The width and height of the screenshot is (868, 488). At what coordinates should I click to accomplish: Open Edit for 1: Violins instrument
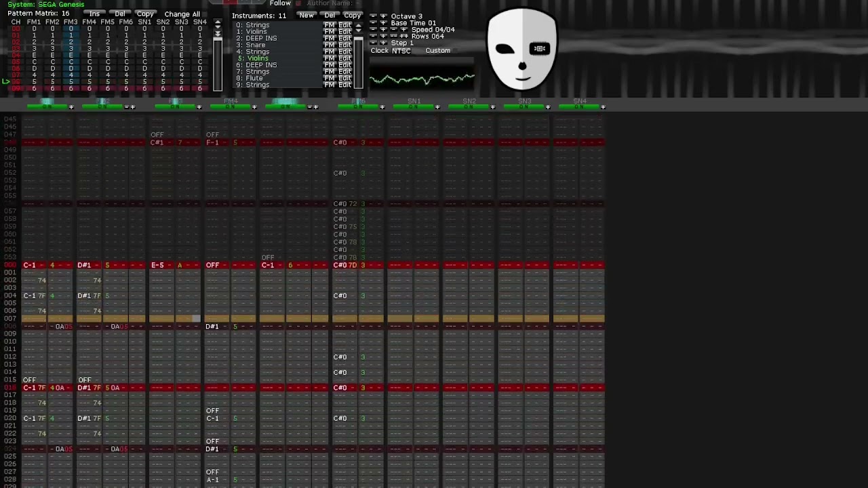click(x=345, y=32)
